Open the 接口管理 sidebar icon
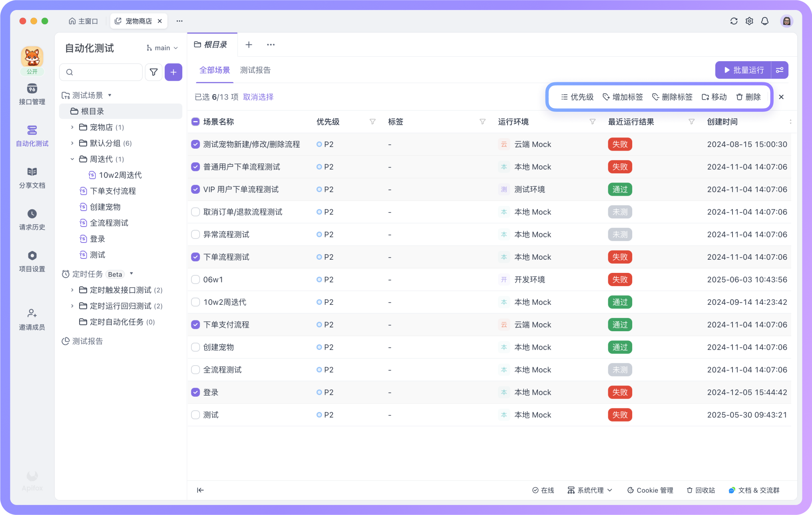The height and width of the screenshot is (515, 812). [32, 89]
